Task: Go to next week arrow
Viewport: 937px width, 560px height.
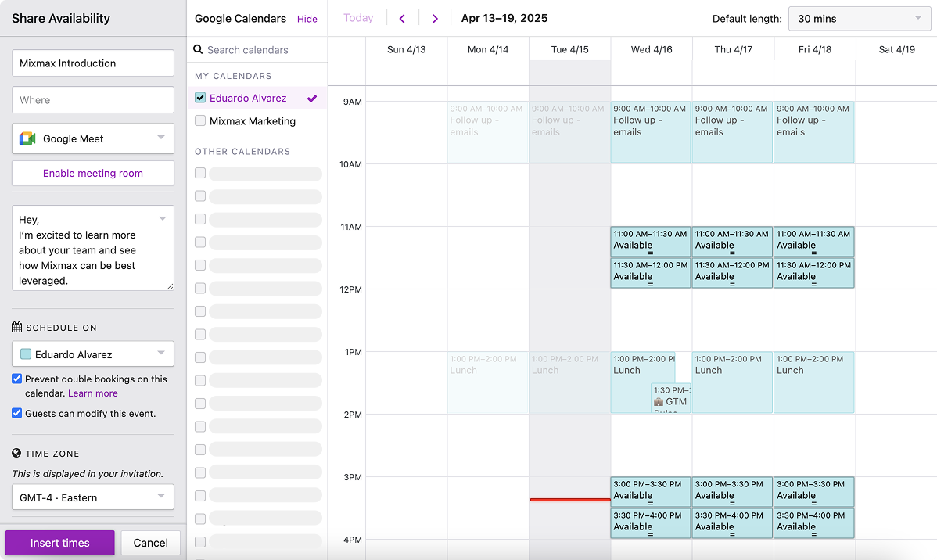Action: click(435, 19)
